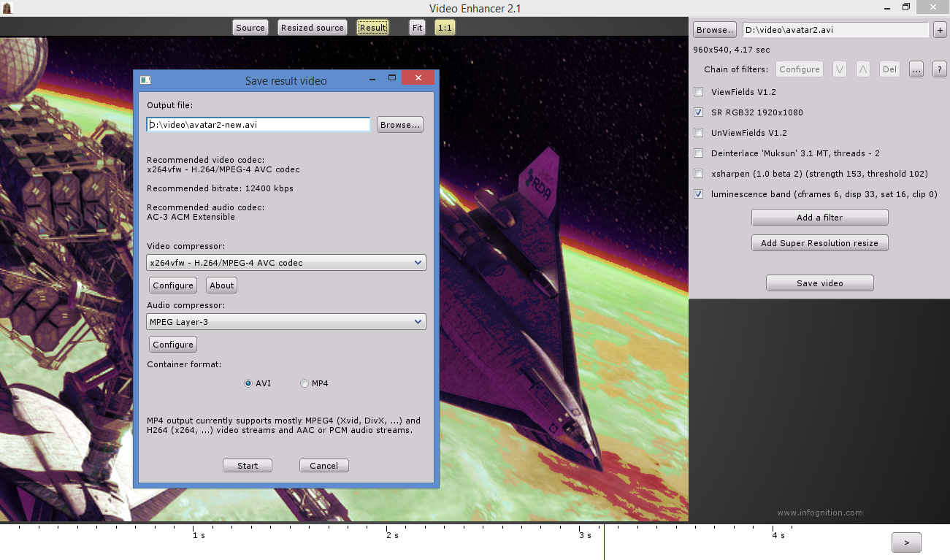950x560 pixels.
Task: Move selected filter up with caret button
Action: [863, 69]
